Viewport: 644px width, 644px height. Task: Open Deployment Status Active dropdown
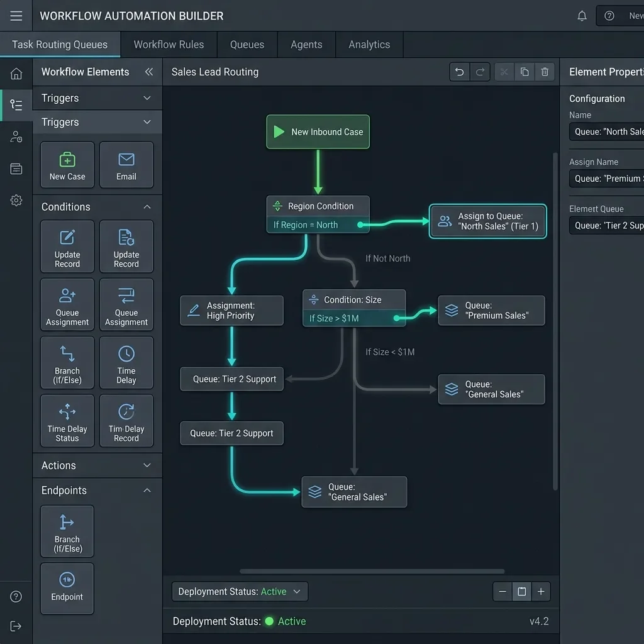pyautogui.click(x=240, y=591)
